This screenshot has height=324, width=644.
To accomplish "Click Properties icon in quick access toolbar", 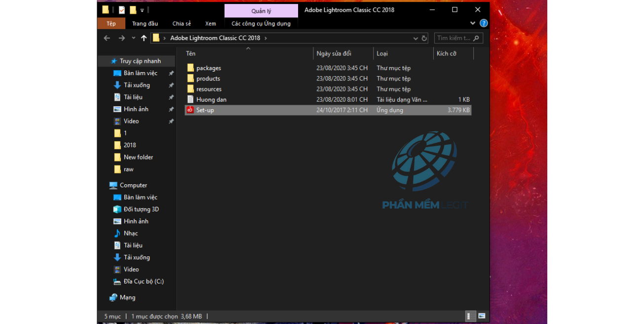I will pyautogui.click(x=121, y=10).
